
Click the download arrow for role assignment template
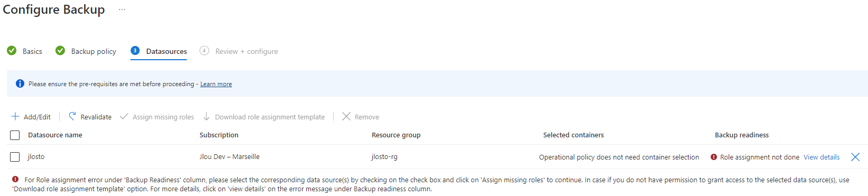click(x=206, y=116)
